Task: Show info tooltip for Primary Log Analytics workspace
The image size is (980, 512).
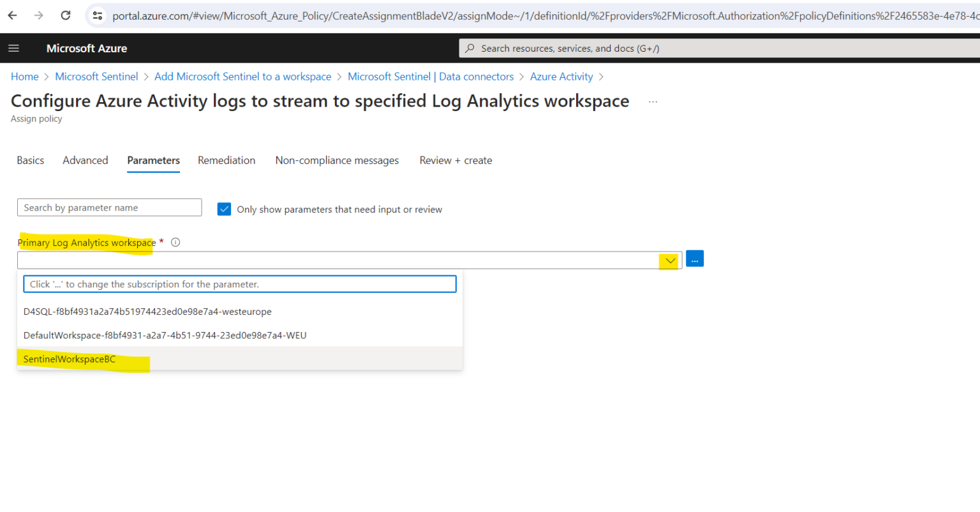Action: [x=175, y=242]
